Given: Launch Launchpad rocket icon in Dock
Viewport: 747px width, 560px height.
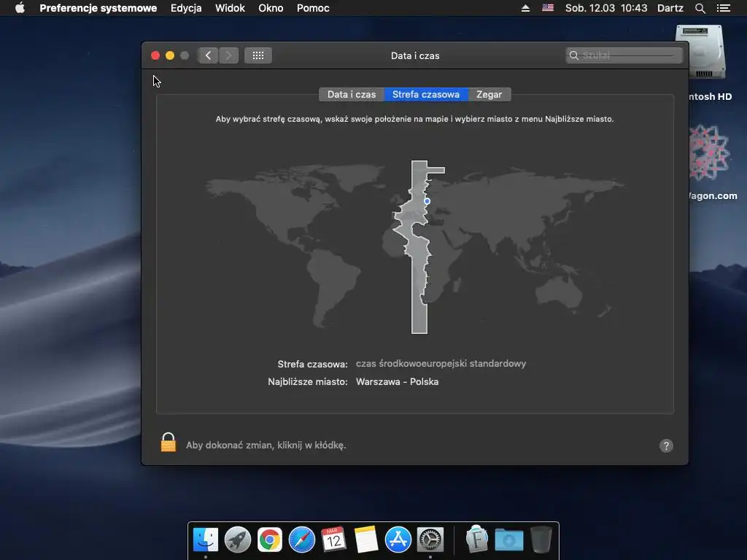Looking at the screenshot, I should pyautogui.click(x=238, y=540).
